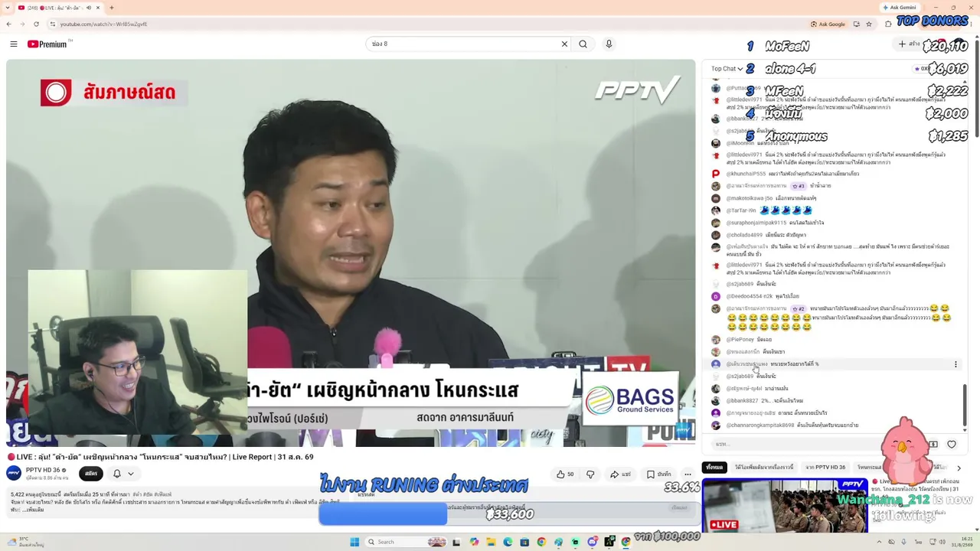Click chat username @Deedoo4554-n2k
980x551 pixels.
pos(750,296)
